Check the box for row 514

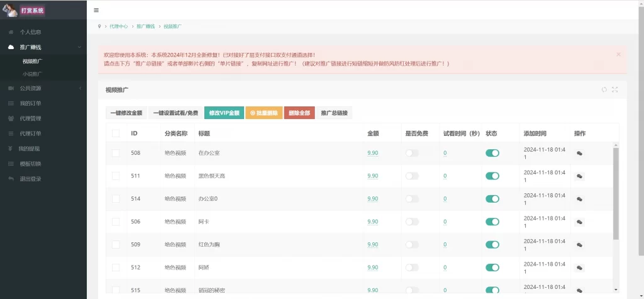[x=116, y=199]
